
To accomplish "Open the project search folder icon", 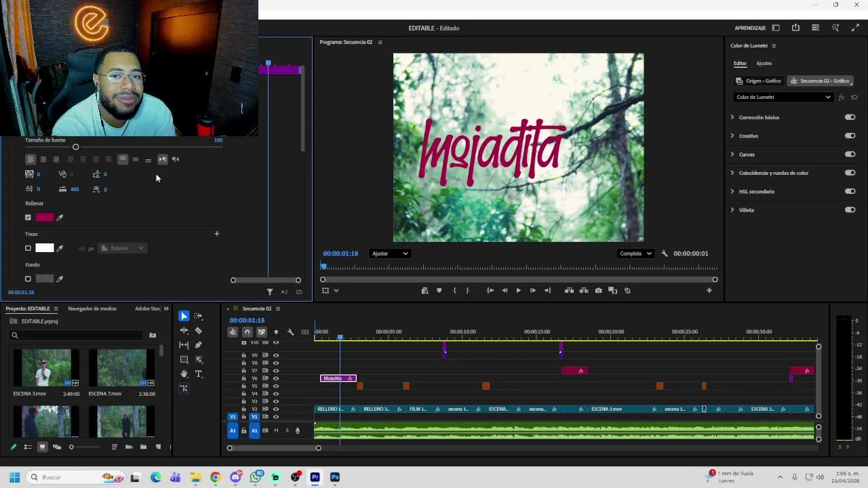I will (153, 335).
